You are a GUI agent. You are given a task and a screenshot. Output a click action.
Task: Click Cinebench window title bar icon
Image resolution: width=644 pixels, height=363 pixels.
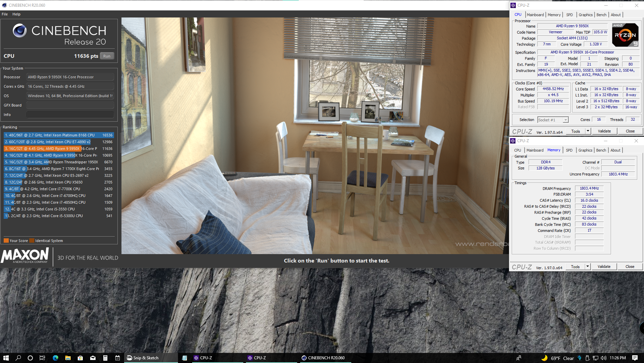(4, 5)
